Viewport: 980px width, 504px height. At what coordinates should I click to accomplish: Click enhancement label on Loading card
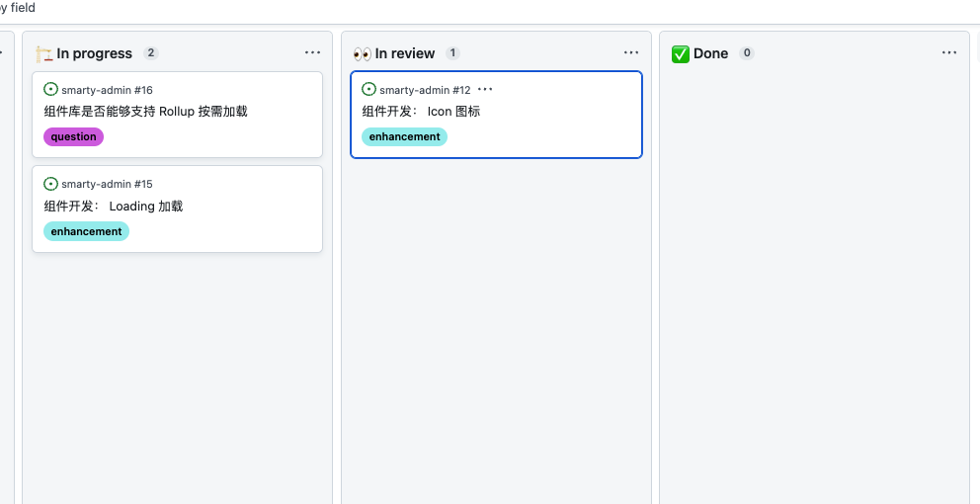[86, 231]
